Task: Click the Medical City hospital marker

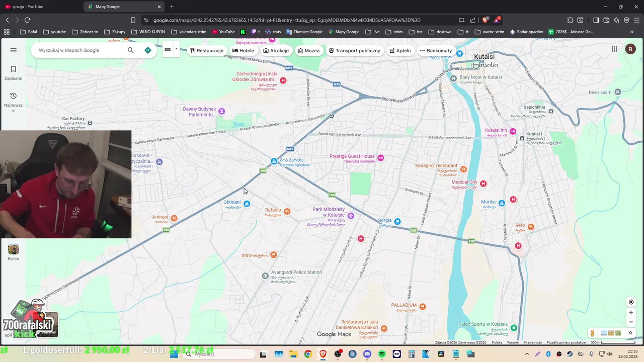Action: (x=484, y=184)
